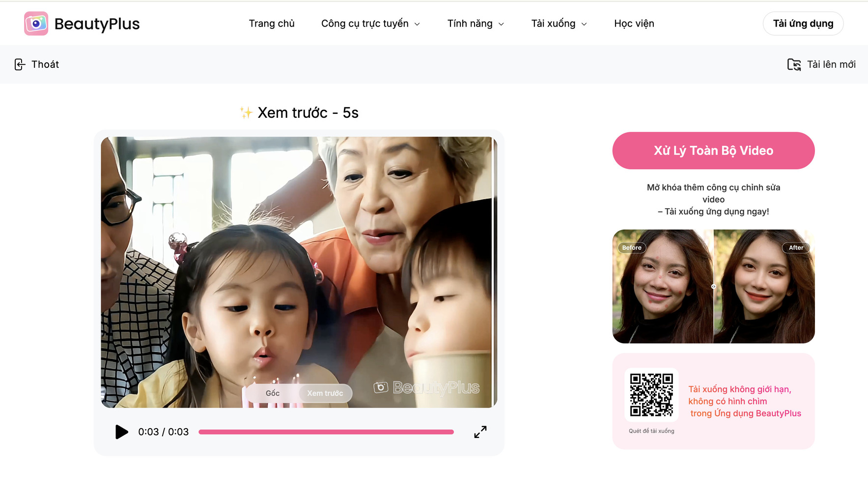Play the preview video

click(x=121, y=432)
